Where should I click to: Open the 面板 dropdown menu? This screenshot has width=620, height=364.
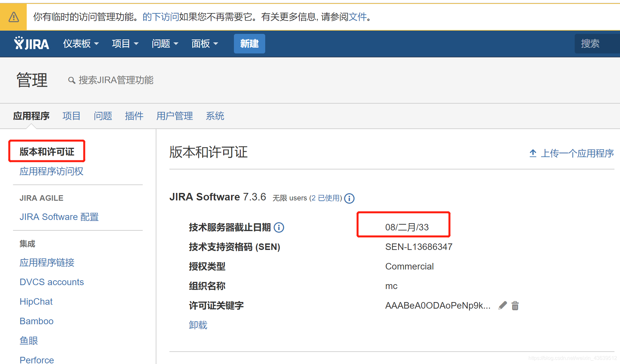pyautogui.click(x=205, y=43)
